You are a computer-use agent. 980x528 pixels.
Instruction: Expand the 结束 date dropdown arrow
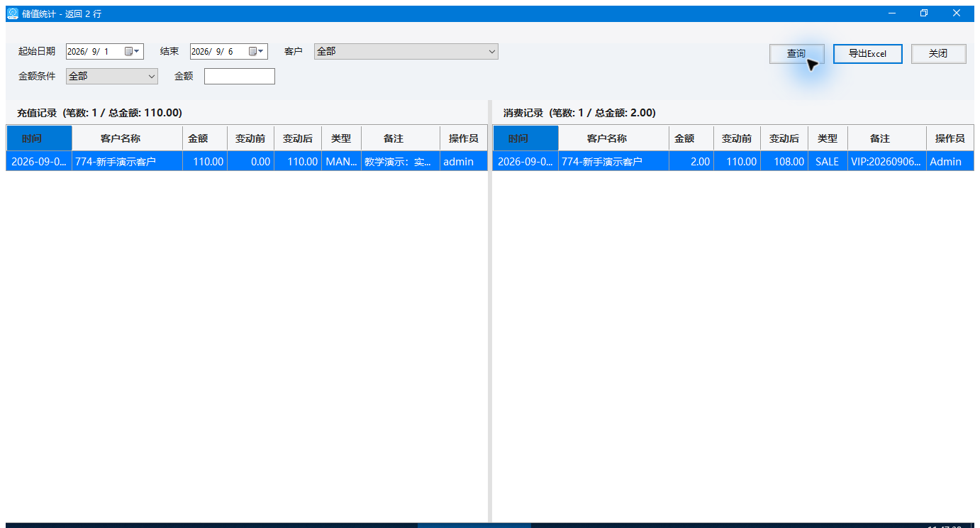(x=262, y=51)
